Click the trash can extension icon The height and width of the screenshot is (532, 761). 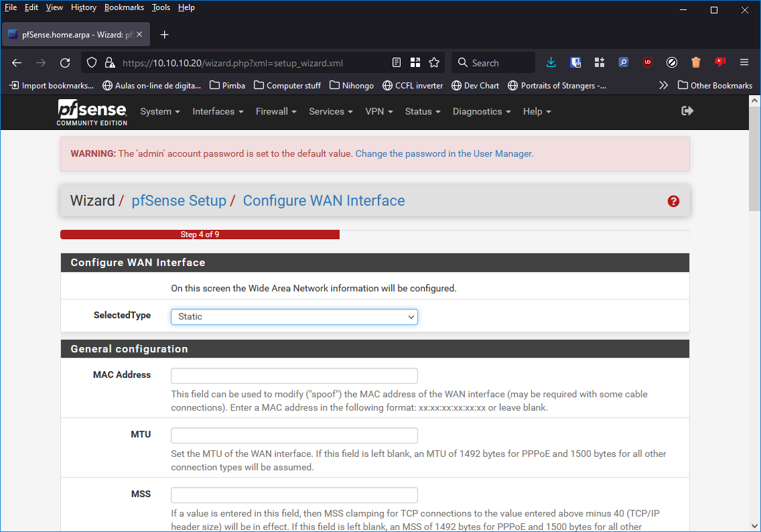[x=695, y=62]
